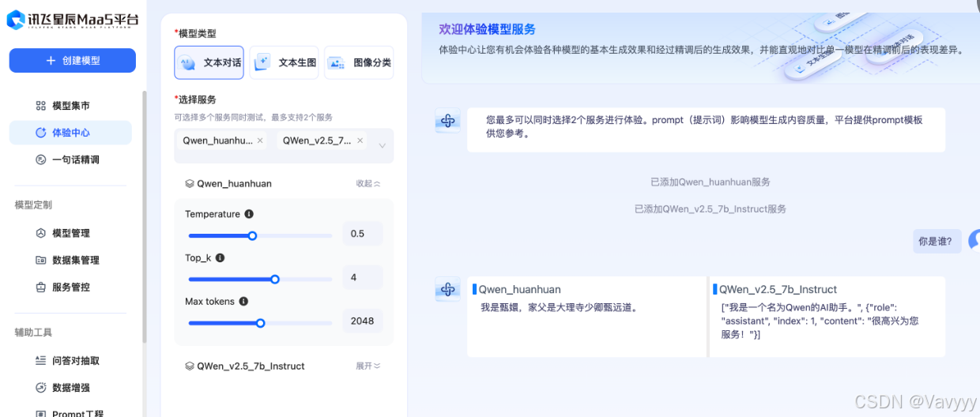This screenshot has height=417, width=980.
Task: Adjust the Temperature slider handle
Action: click(253, 235)
